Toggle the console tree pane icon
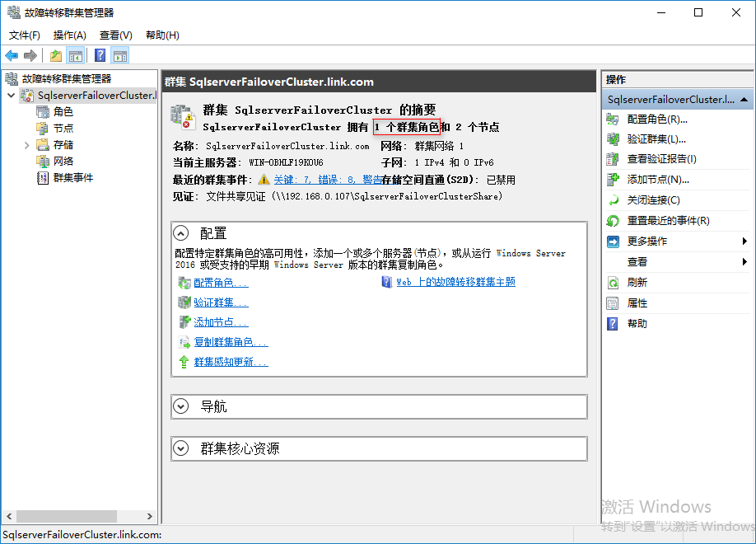The width and height of the screenshot is (756, 544). pos(76,56)
